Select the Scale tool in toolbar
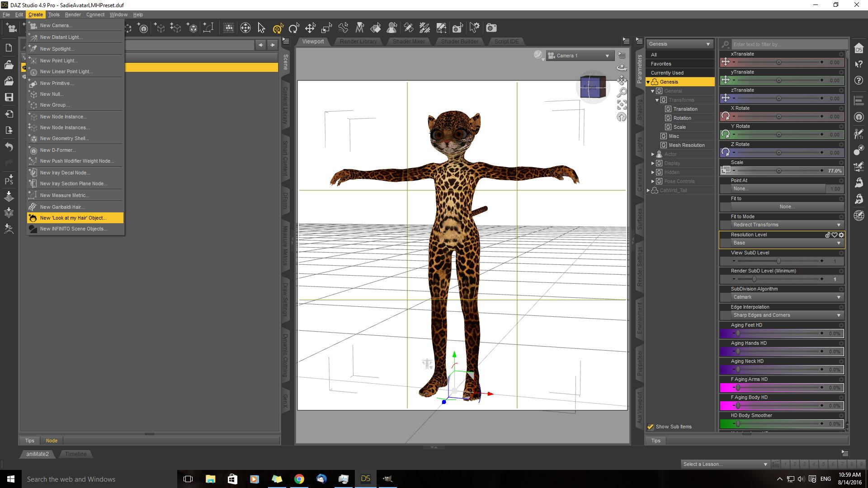Screen dimensions: 868x488 point(326,28)
